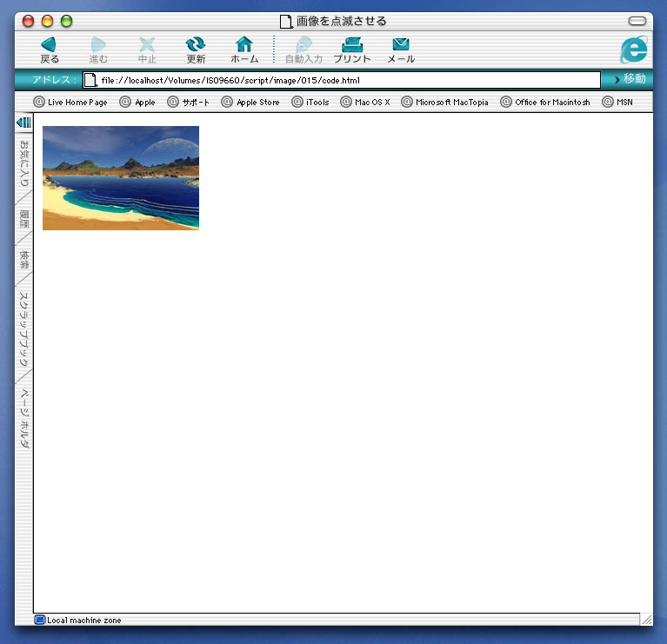Click the beach landscape image
The height and width of the screenshot is (644, 667).
coord(121,177)
